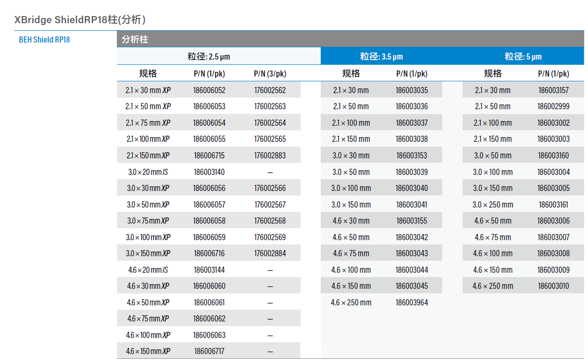Click part number 176002566

[270, 188]
